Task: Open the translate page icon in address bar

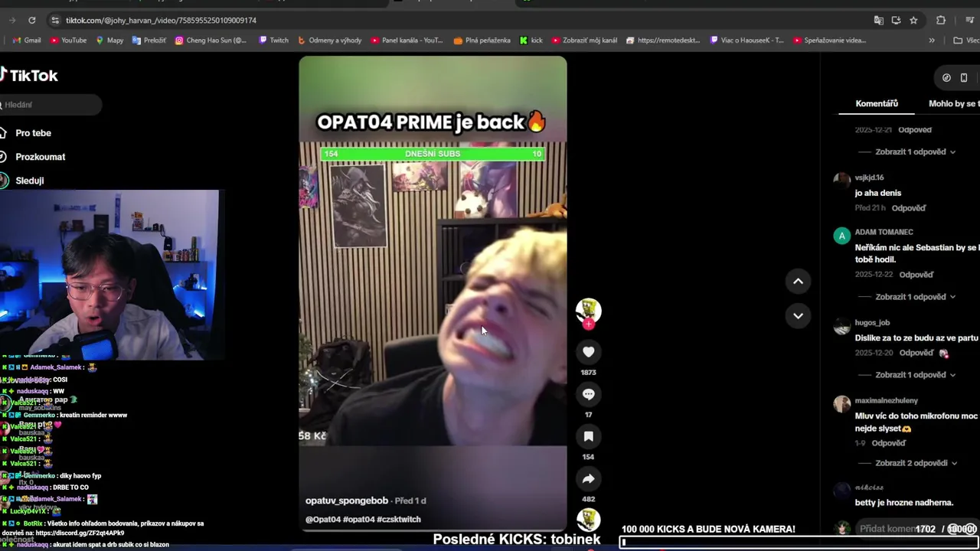Action: [x=879, y=20]
